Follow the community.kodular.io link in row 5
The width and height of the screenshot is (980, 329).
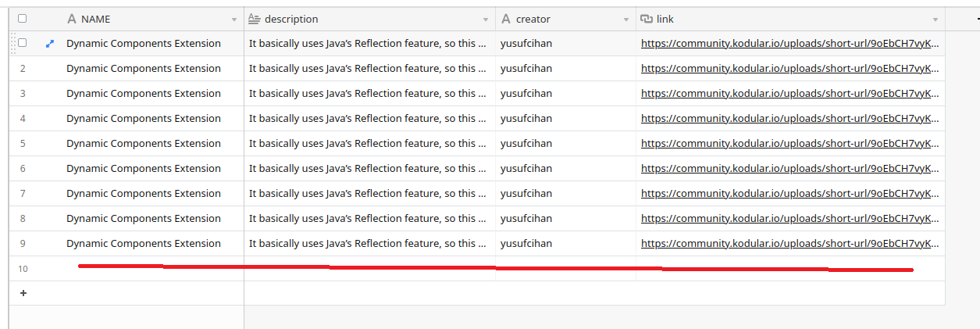pyautogui.click(x=789, y=144)
